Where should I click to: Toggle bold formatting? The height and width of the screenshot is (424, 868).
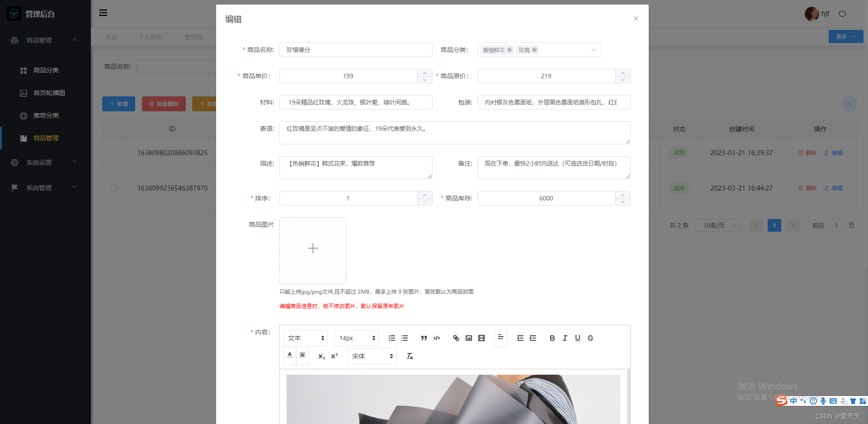click(x=552, y=338)
